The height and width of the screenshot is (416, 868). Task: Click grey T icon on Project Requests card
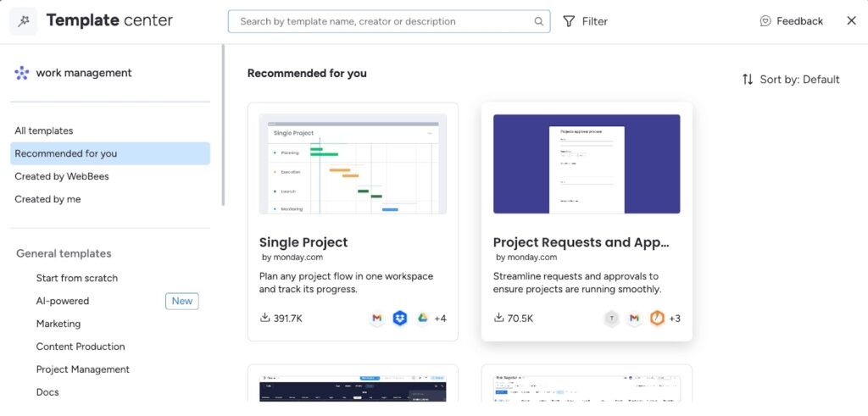(x=612, y=319)
